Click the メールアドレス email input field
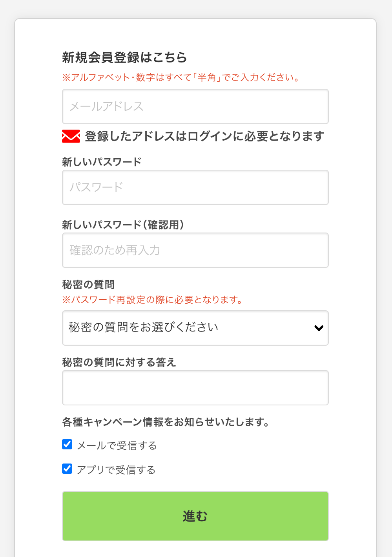The width and height of the screenshot is (392, 557). (195, 106)
